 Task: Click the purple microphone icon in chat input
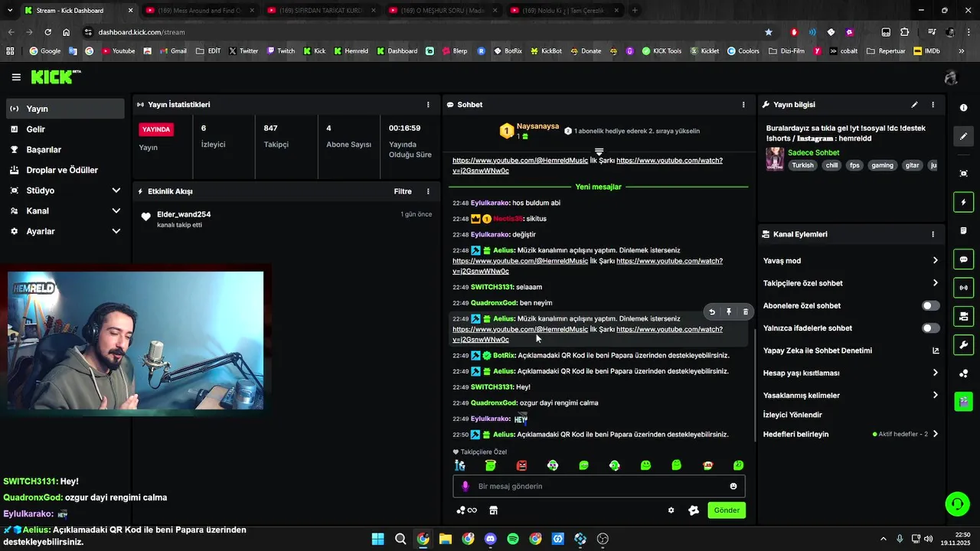(x=465, y=486)
